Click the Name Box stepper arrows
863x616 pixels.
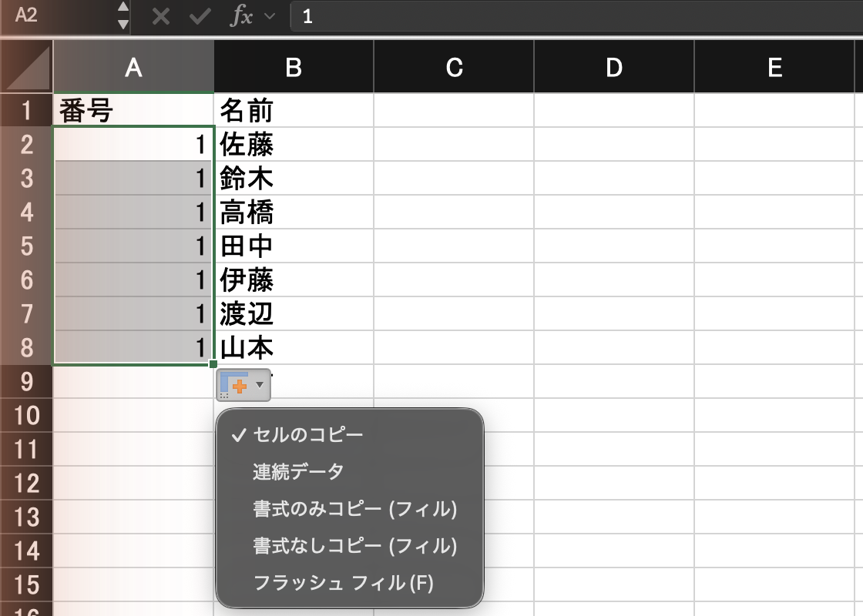pyautogui.click(x=123, y=16)
